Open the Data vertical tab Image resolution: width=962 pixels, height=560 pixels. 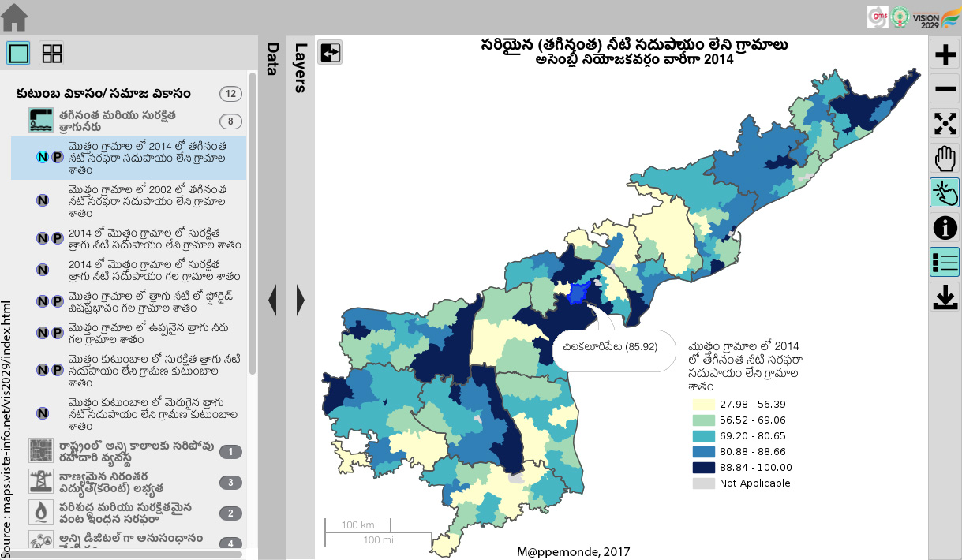coord(272,59)
